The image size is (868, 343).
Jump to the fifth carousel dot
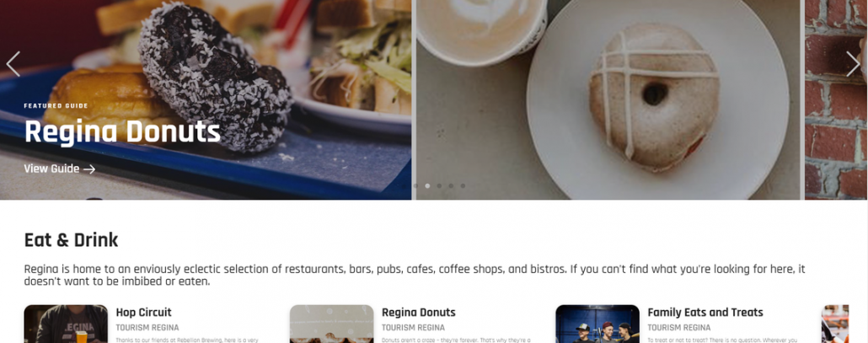(451, 186)
